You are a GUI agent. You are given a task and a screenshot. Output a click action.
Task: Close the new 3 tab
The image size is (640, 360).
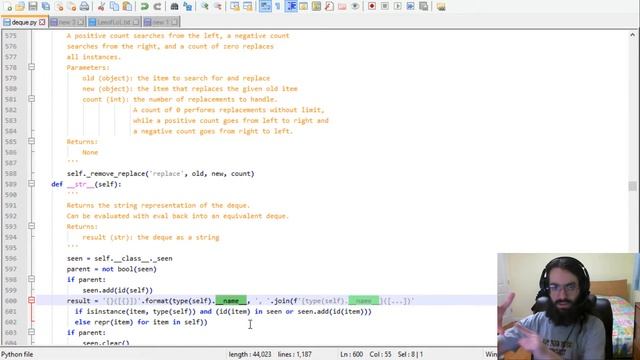point(80,22)
